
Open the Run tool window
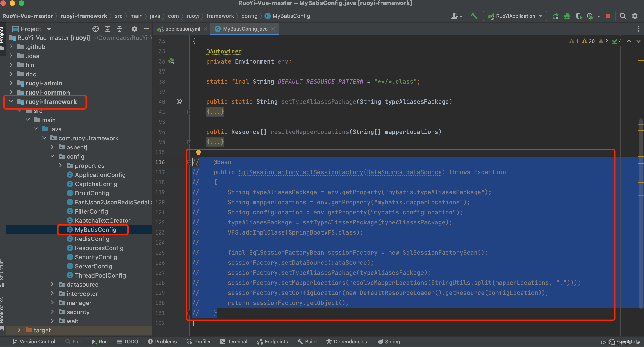tap(99, 342)
